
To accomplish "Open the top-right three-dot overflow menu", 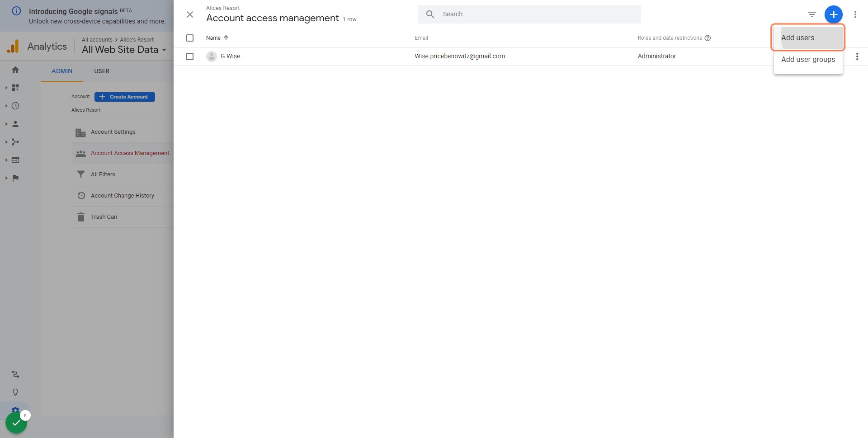I will 855,14.
